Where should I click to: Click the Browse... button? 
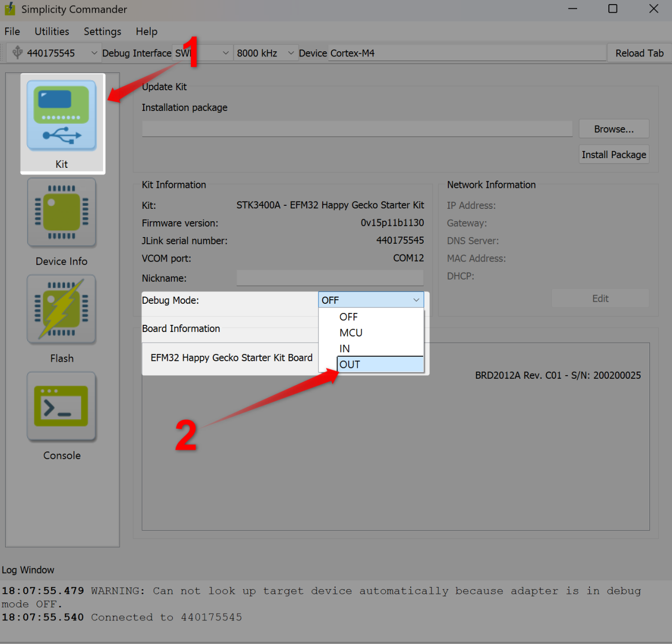(x=614, y=129)
